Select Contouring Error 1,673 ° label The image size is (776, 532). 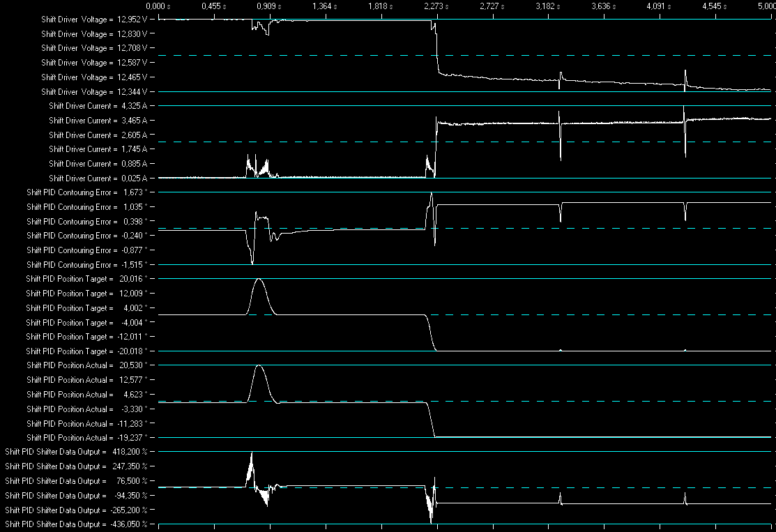[87, 192]
